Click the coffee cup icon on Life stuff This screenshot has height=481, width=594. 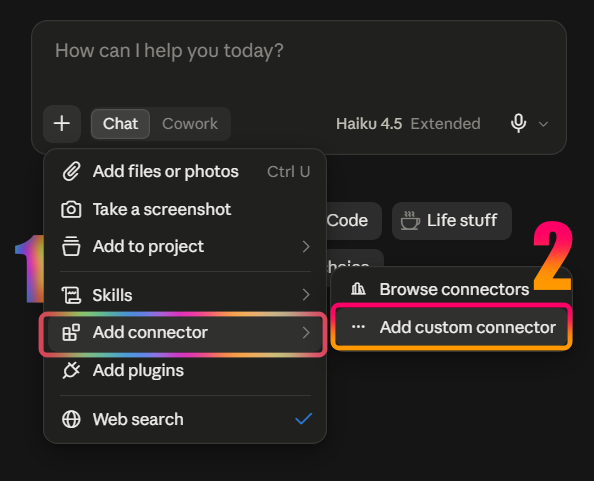tap(410, 220)
